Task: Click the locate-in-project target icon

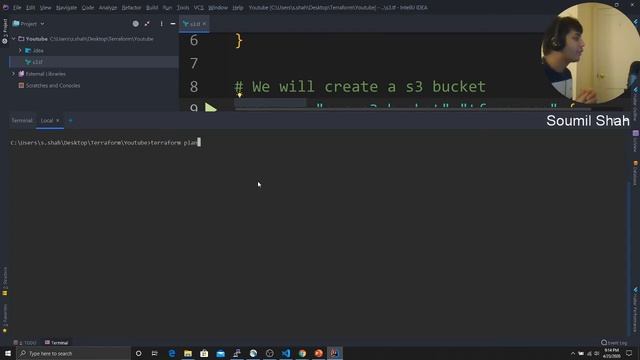Action: point(136,24)
